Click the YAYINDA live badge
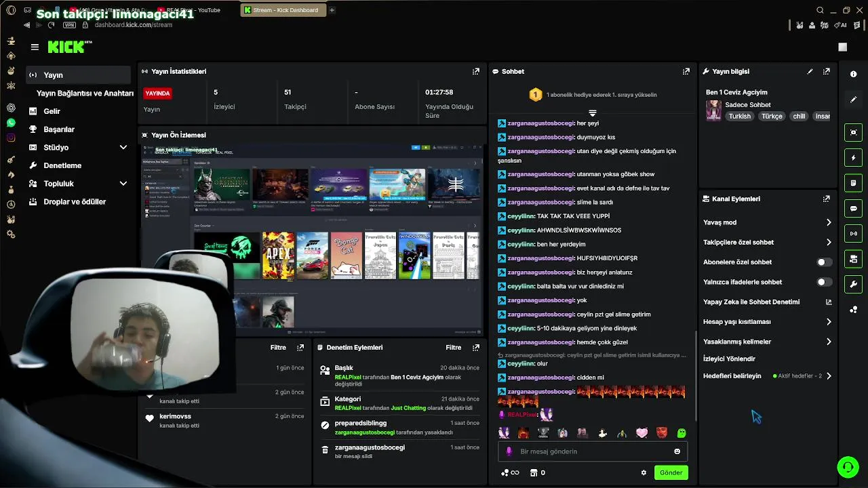Viewport: 868px width, 488px height. [157, 94]
